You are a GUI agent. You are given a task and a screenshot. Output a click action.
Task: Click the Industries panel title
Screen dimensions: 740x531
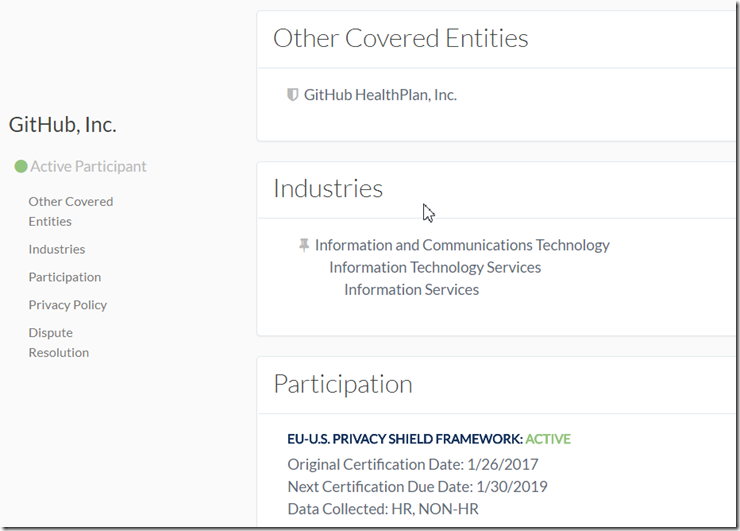(x=328, y=188)
